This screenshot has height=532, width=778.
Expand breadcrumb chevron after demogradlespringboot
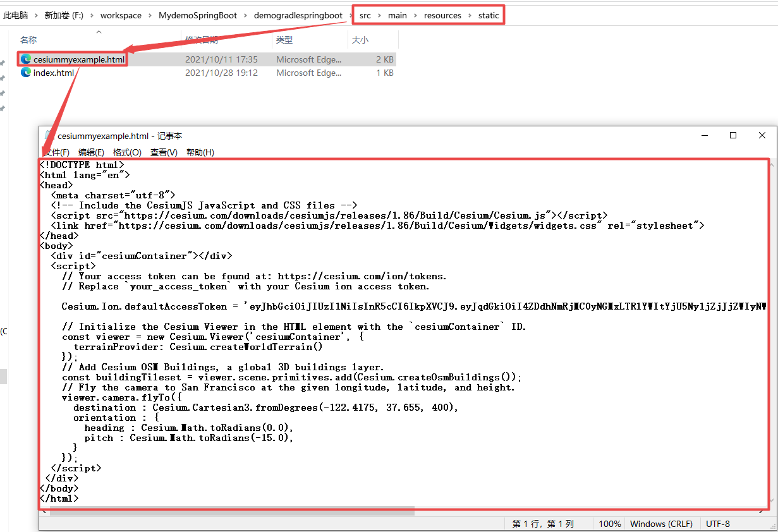point(351,15)
